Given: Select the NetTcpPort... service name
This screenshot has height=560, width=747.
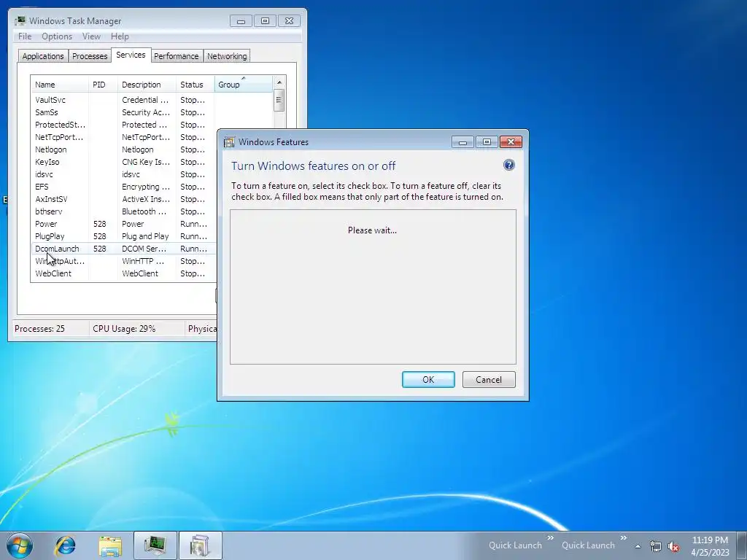Looking at the screenshot, I should (x=59, y=137).
